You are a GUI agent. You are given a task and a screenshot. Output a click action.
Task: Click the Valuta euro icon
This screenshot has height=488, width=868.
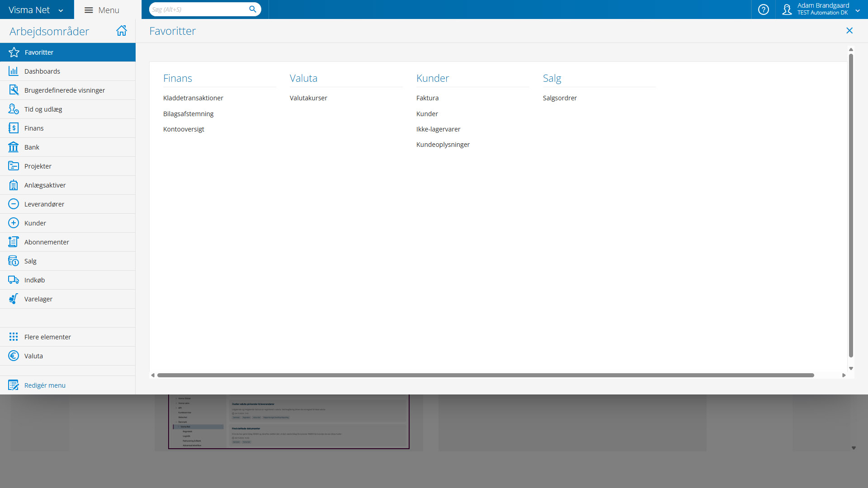tap(14, 356)
